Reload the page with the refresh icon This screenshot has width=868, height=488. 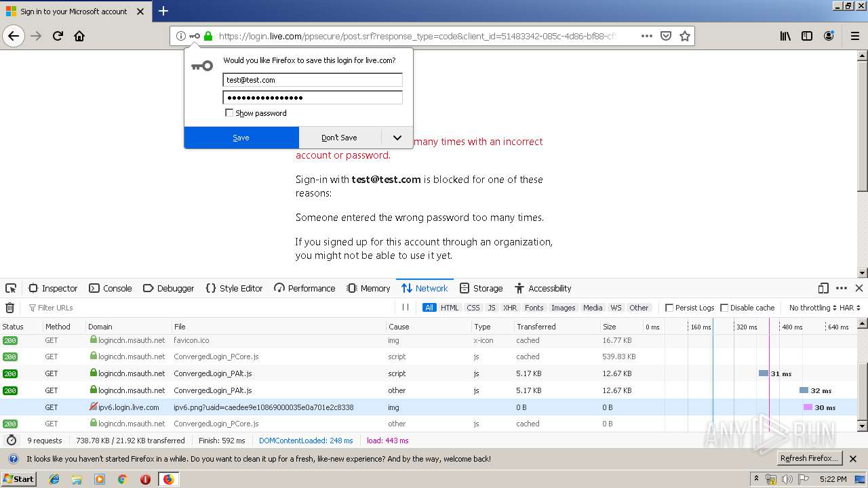pyautogui.click(x=58, y=36)
